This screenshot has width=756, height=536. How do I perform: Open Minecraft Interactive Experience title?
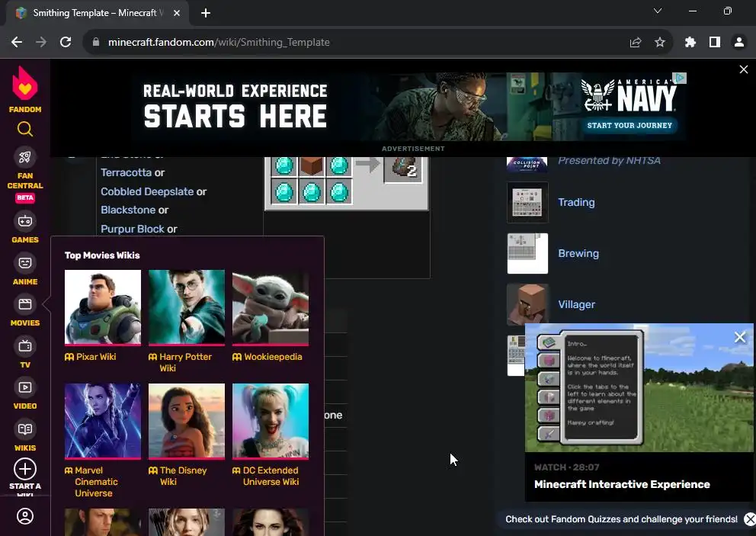pos(622,484)
